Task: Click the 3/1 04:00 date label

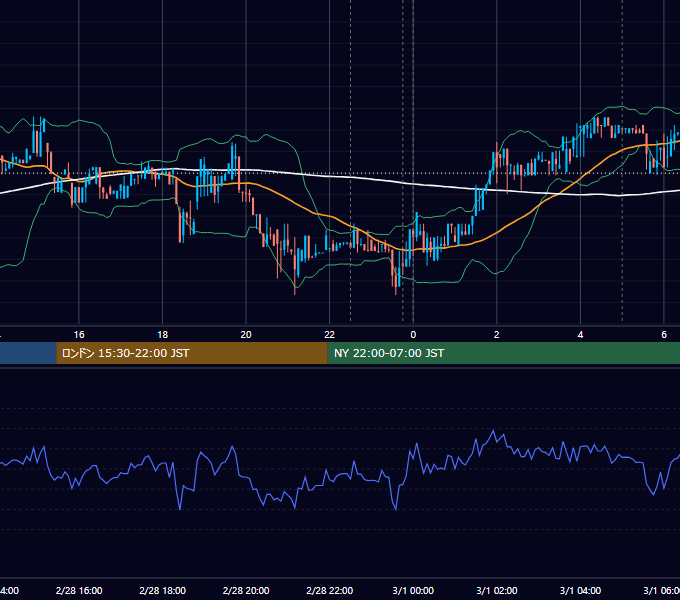Action: [x=580, y=590]
